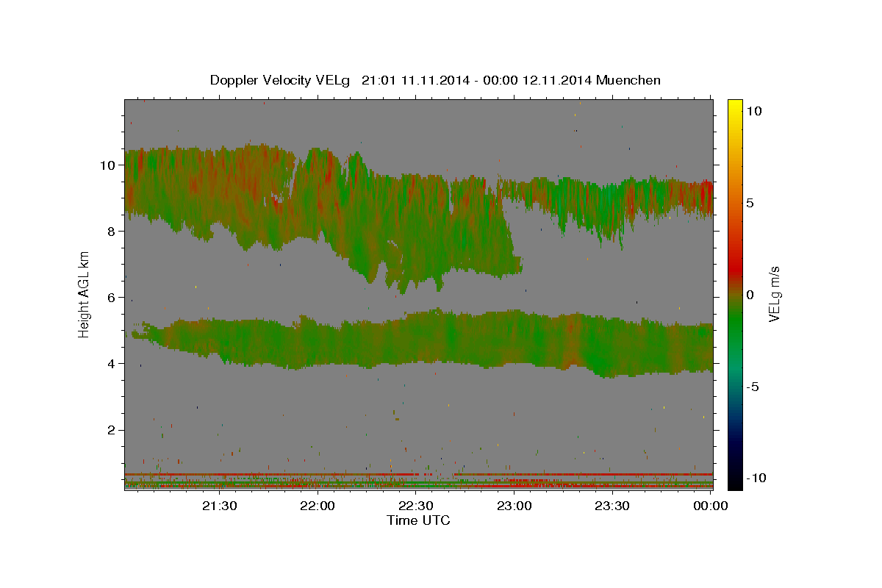Click the yellow top of the velocity colorbar
The height and width of the screenshot is (588, 882).
point(734,105)
